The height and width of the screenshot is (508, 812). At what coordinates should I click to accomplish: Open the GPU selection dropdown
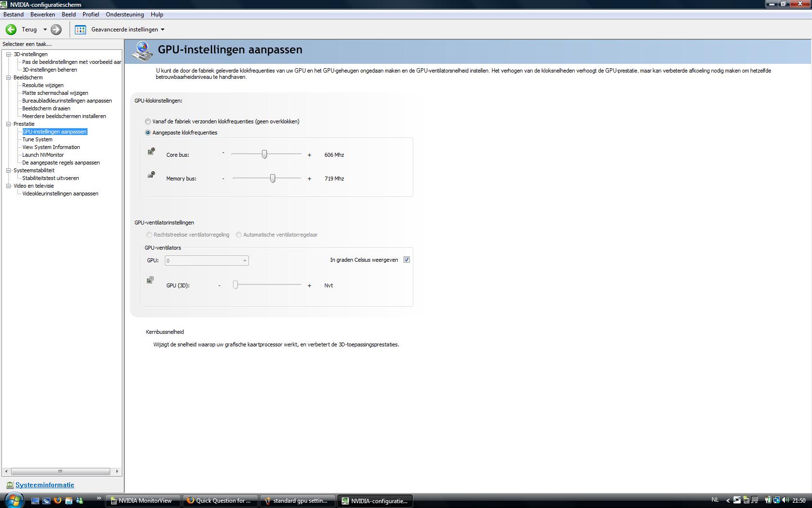(207, 261)
